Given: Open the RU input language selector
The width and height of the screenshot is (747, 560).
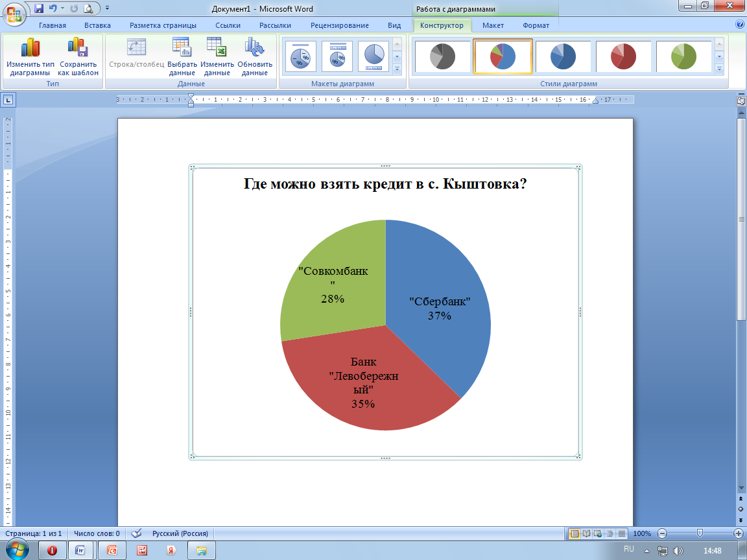Looking at the screenshot, I should point(629,549).
